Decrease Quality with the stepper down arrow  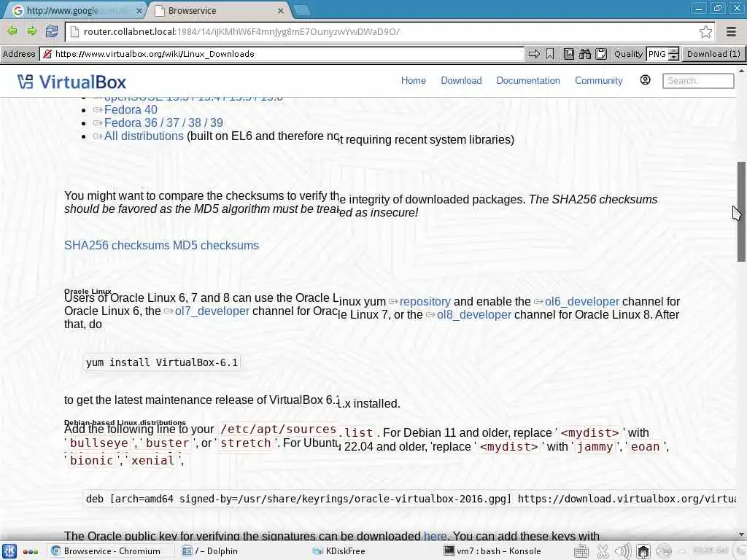[x=673, y=57]
